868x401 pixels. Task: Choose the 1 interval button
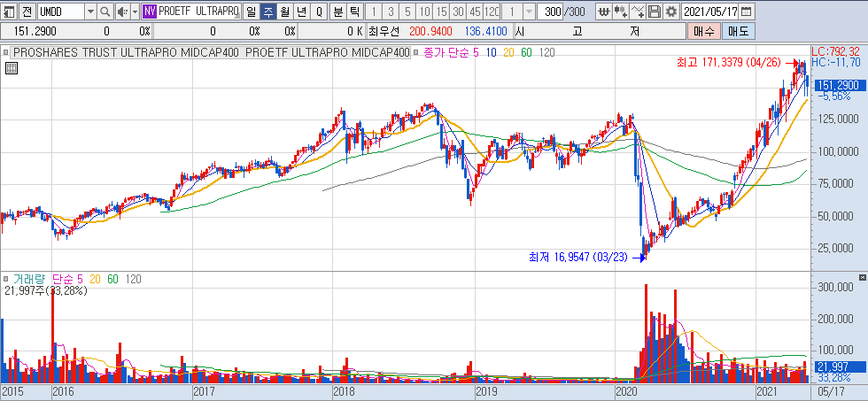click(374, 11)
